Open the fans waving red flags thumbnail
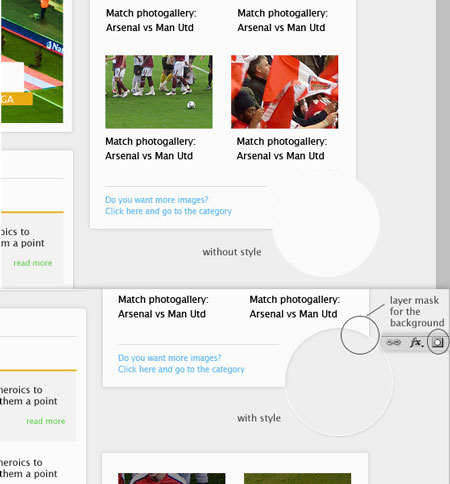 (285, 92)
